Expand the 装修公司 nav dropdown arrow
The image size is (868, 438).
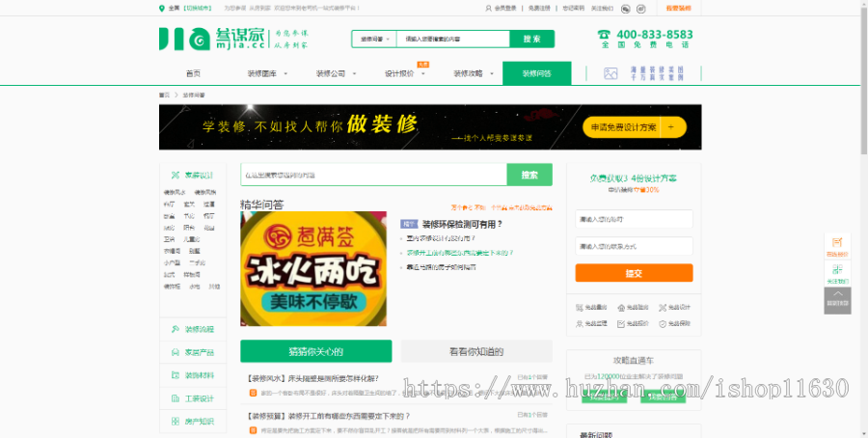[354, 73]
